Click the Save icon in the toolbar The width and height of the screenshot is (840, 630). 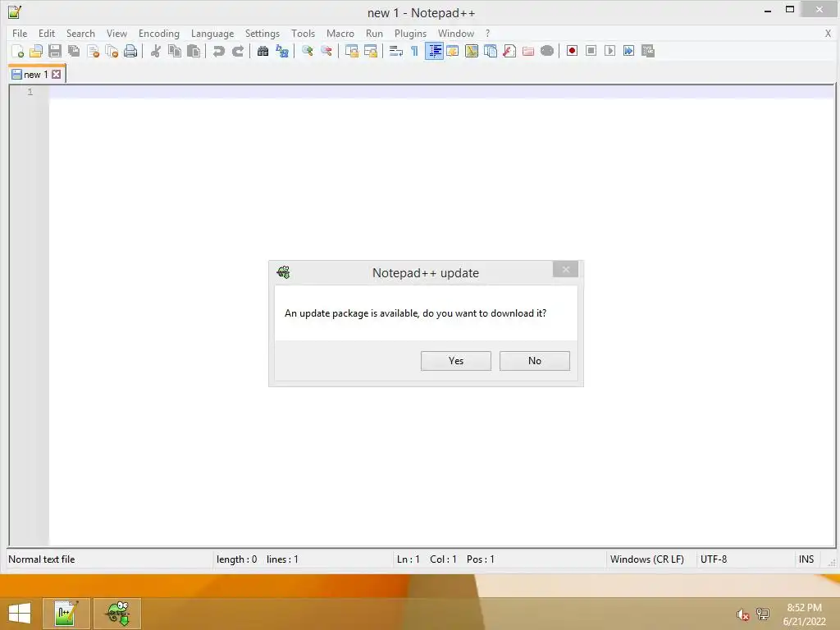point(55,51)
